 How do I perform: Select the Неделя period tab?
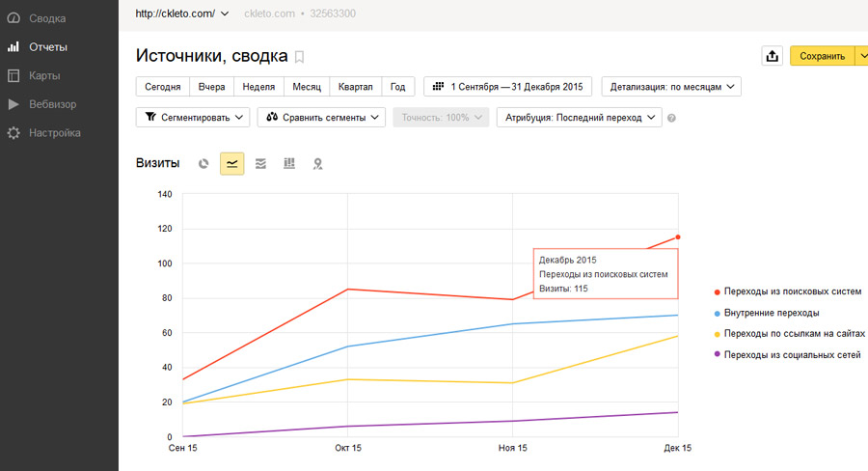258,87
